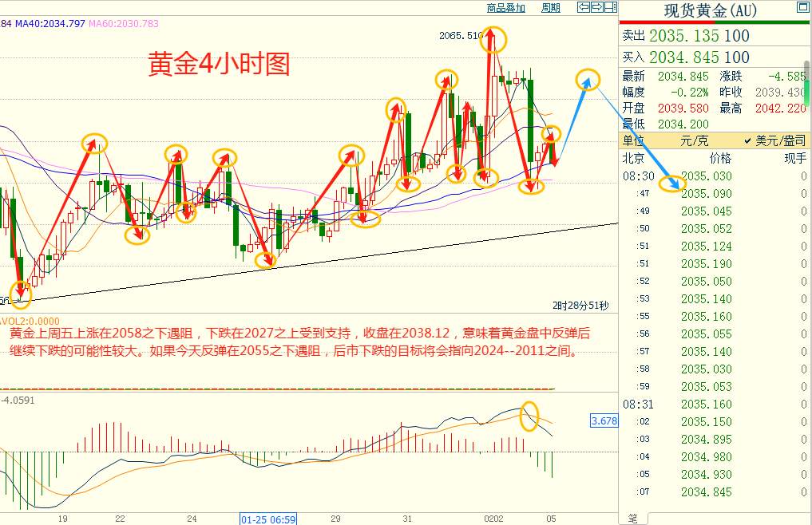Click the quote panel vertical scrollbar
This screenshot has width=812, height=525.
[x=806, y=83]
